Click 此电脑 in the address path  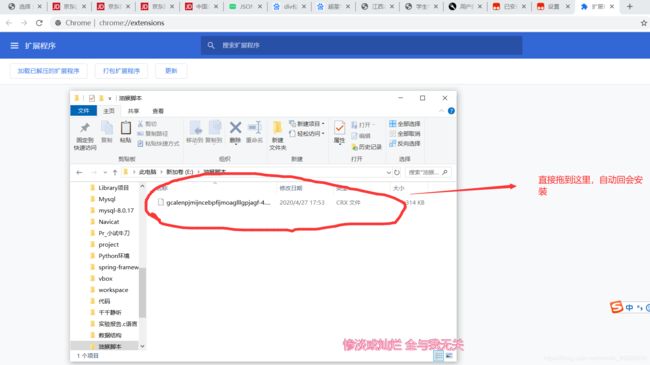[x=148, y=172]
